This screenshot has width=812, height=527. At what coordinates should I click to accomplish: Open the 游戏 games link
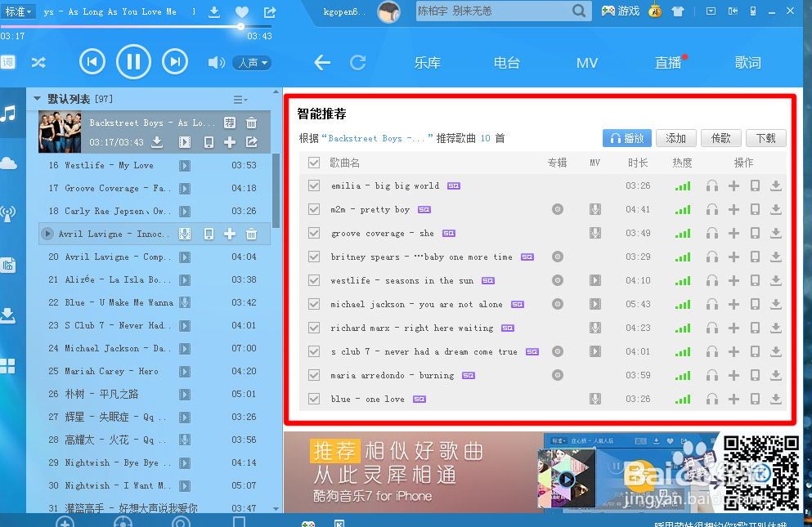[x=621, y=11]
